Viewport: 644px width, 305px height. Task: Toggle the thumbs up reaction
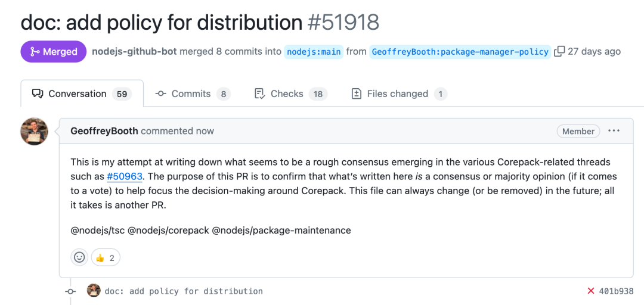[106, 257]
